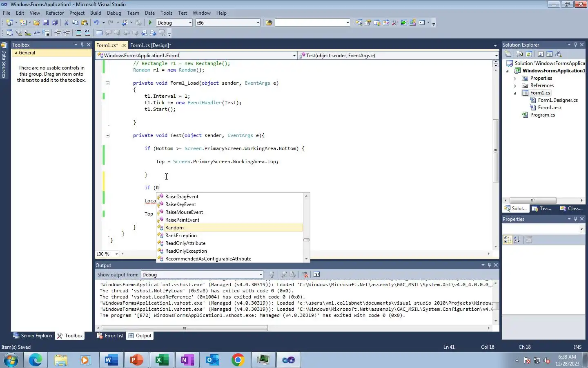This screenshot has height=368, width=588.
Task: Click the Save All icon in the toolbar
Action: pos(55,23)
